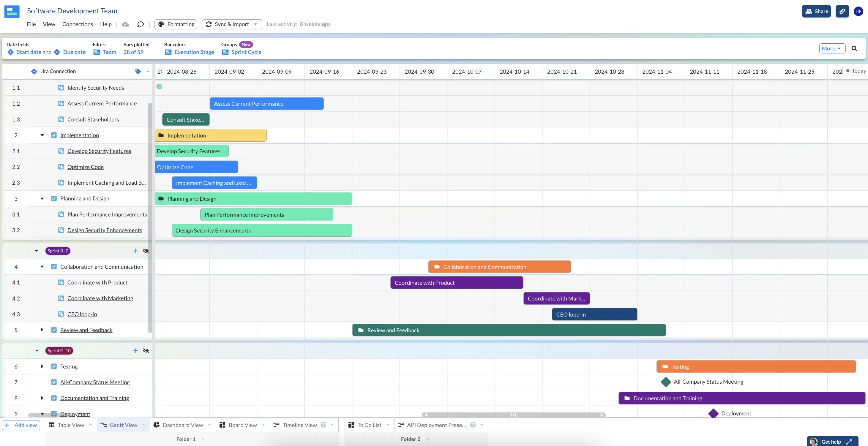868x446 pixels.
Task: Hide the Sprint B group
Action: [x=146, y=251]
